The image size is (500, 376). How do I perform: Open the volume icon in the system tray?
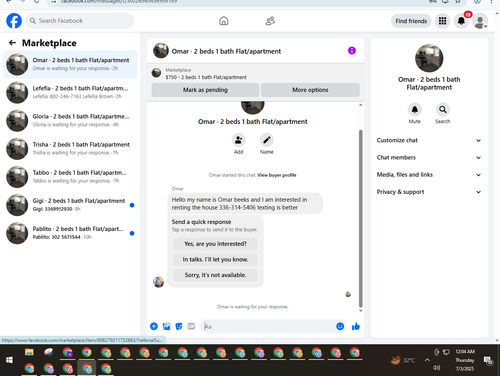[437, 368]
